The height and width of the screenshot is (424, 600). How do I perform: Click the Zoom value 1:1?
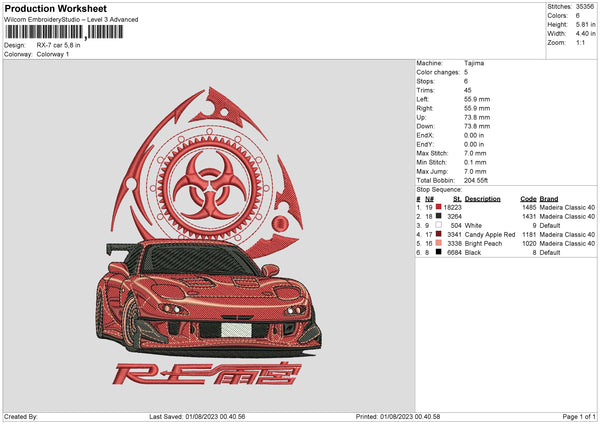(580, 42)
